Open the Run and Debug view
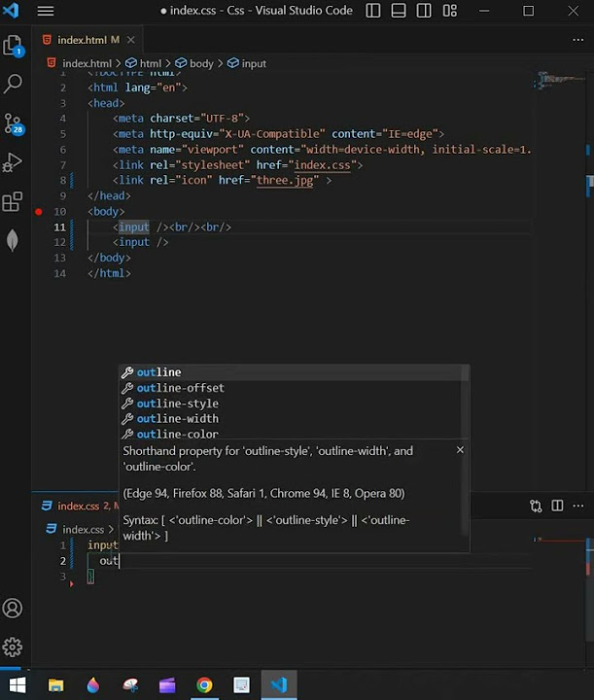Image resolution: width=594 pixels, height=700 pixels. pos(13,162)
